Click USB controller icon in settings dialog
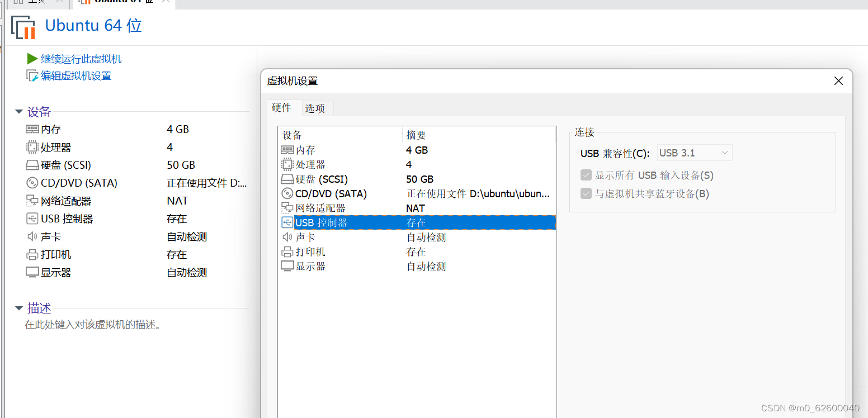This screenshot has height=418, width=868. 287,222
